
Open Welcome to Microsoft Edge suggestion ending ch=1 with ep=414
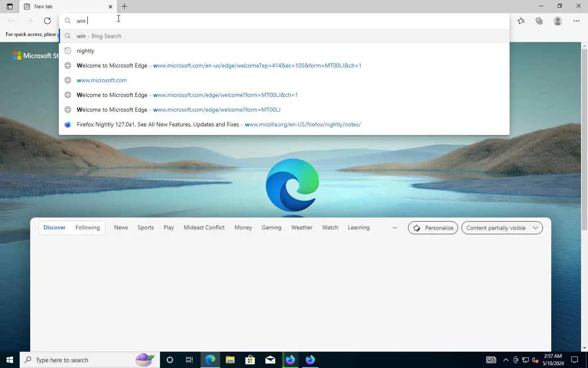(284, 65)
